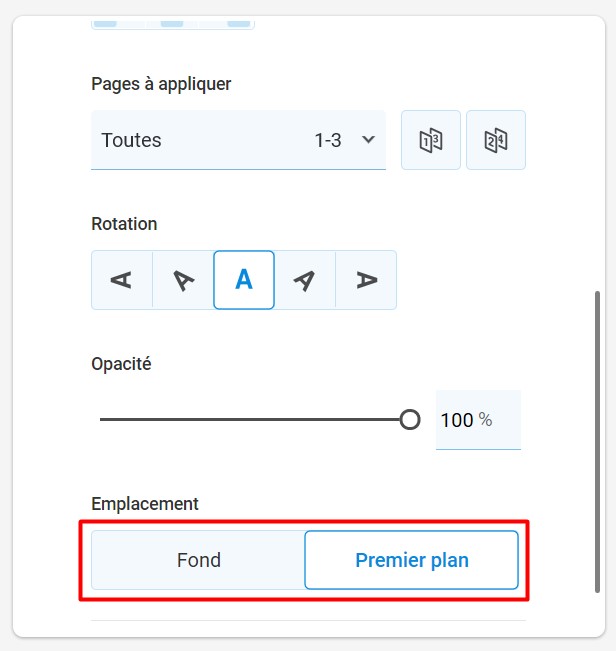This screenshot has width=616, height=651.
Task: Click the Rotation section label
Action: [124, 224]
